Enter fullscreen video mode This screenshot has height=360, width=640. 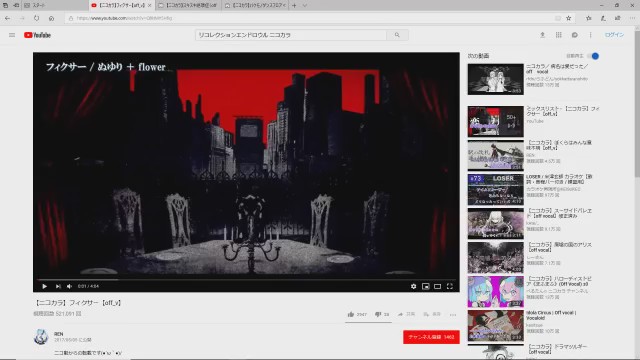(450, 287)
